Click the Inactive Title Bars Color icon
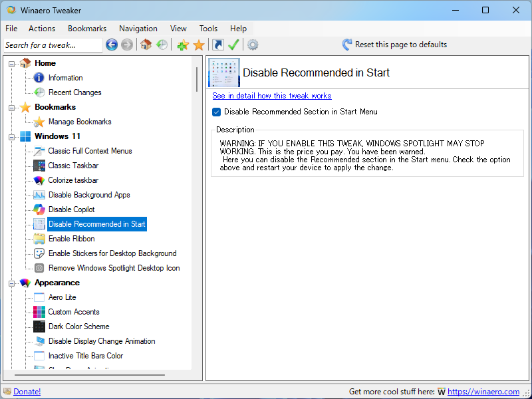Image resolution: width=532 pixels, height=399 pixels. point(39,356)
